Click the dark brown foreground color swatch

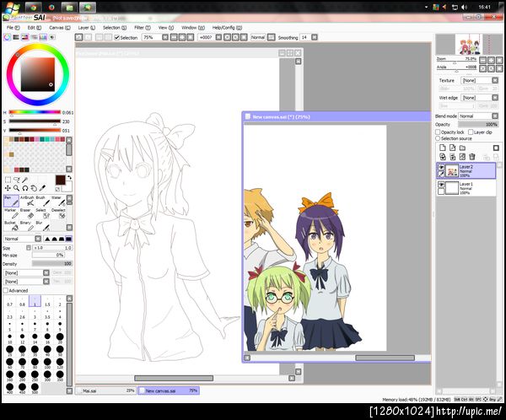pos(60,180)
